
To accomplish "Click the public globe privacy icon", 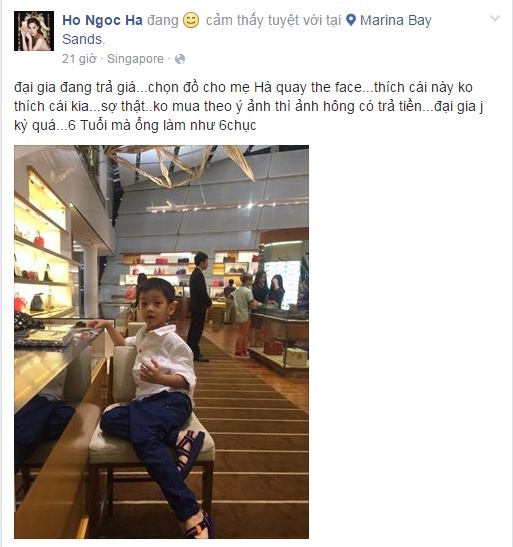I will [180, 59].
